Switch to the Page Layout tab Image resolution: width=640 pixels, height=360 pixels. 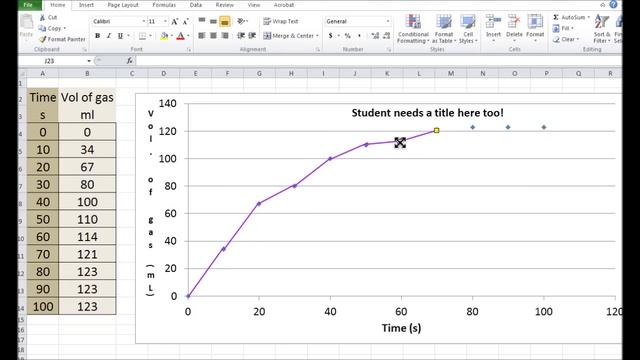(x=123, y=5)
